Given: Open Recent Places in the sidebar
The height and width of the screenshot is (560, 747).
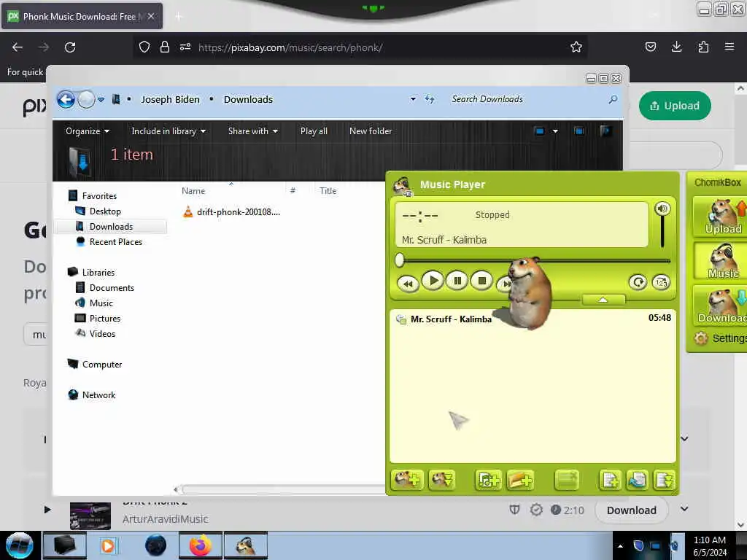Looking at the screenshot, I should pos(109,242).
